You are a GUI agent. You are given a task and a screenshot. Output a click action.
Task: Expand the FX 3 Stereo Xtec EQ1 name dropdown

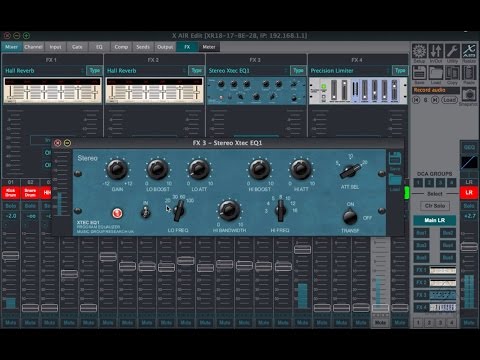(248, 71)
